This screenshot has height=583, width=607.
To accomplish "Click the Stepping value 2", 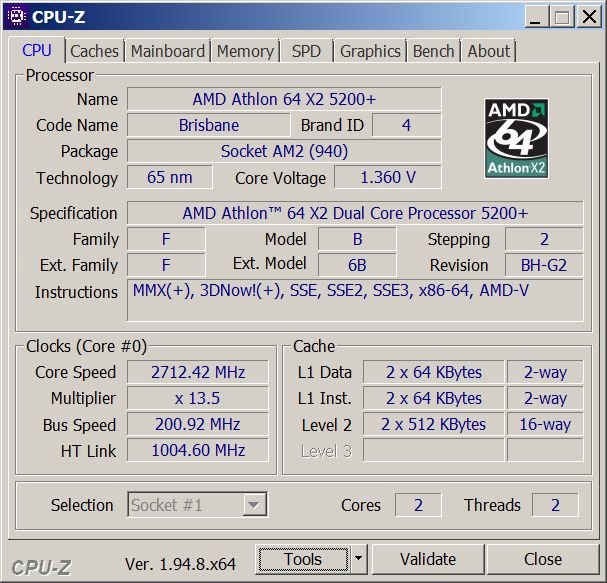I will tap(544, 239).
